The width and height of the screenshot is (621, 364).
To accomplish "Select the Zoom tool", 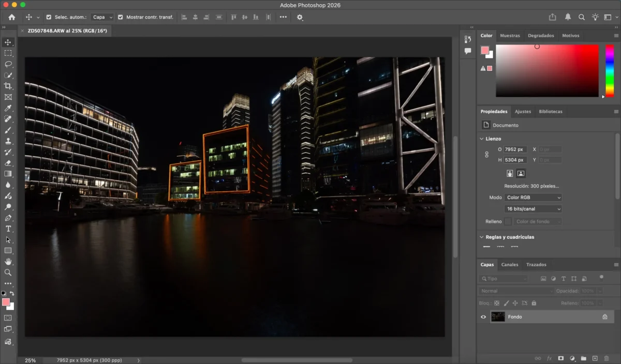I will pos(8,272).
